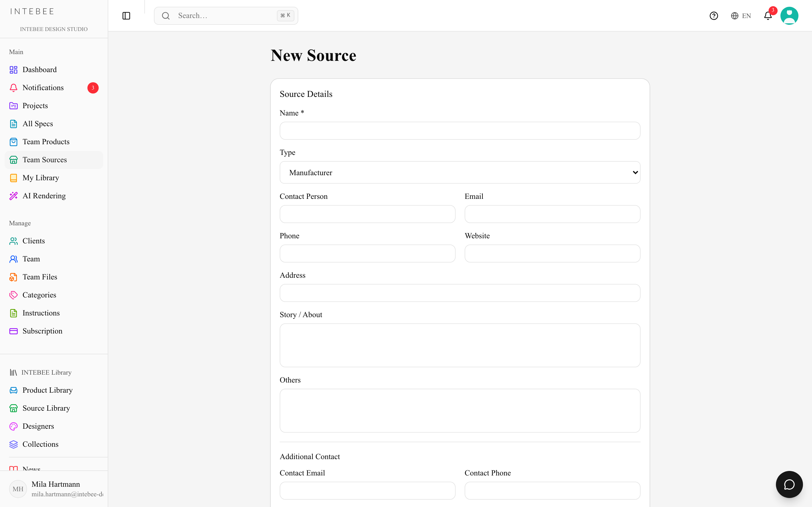Click the Dashboard grid icon
Image resolution: width=812 pixels, height=507 pixels.
[x=14, y=70]
